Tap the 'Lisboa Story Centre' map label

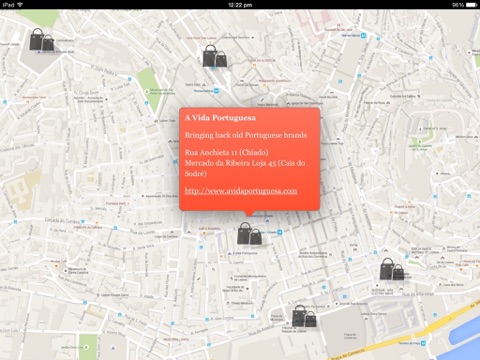pos(373,314)
